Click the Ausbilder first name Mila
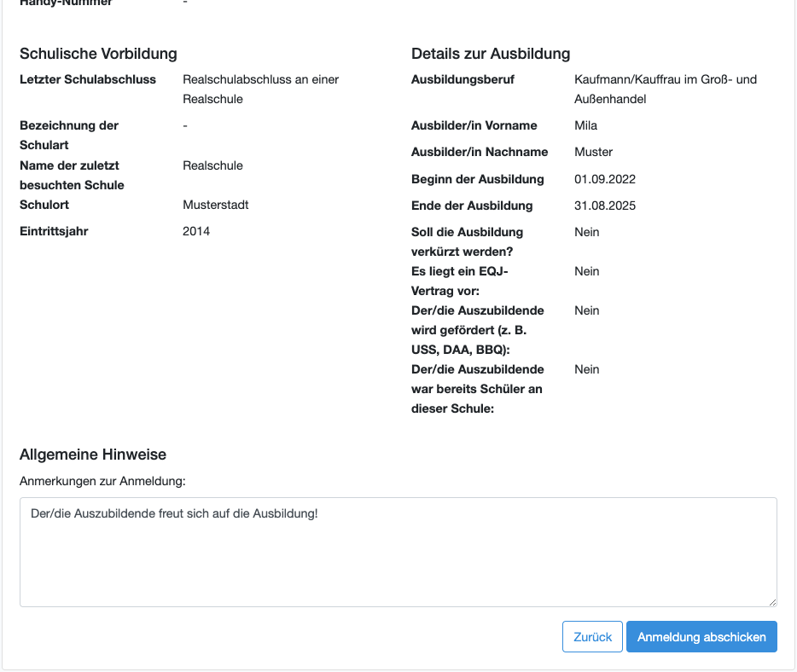Image resolution: width=797 pixels, height=672 pixels. pyautogui.click(x=586, y=125)
